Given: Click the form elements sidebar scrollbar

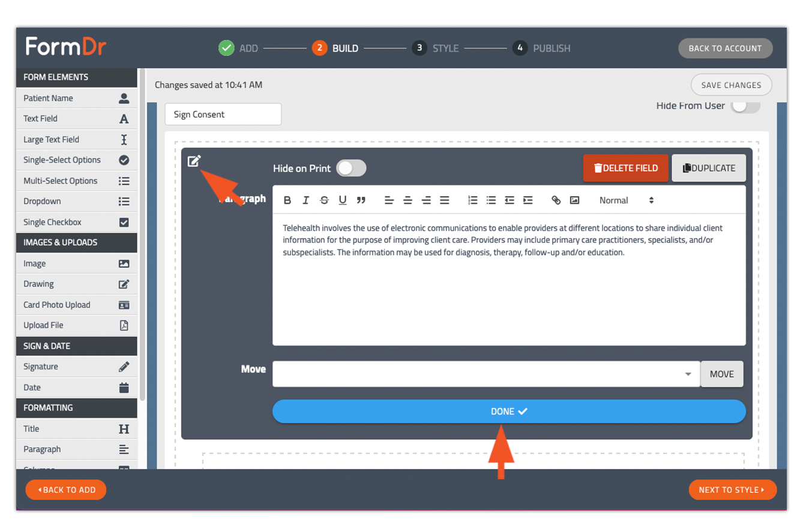Looking at the screenshot, I should (142, 234).
